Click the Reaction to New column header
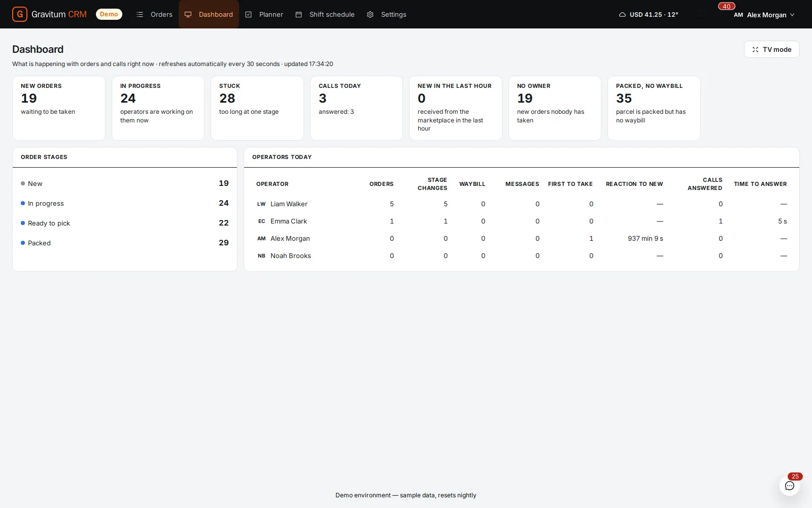 click(x=634, y=184)
